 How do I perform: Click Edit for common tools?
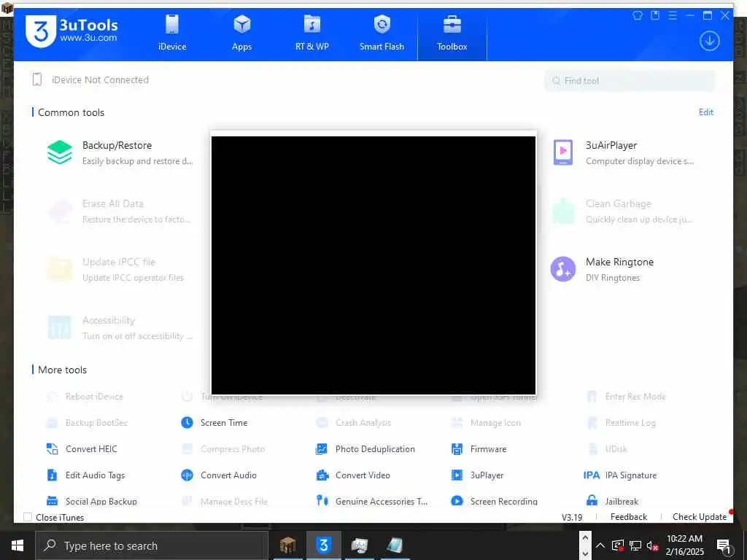point(705,112)
